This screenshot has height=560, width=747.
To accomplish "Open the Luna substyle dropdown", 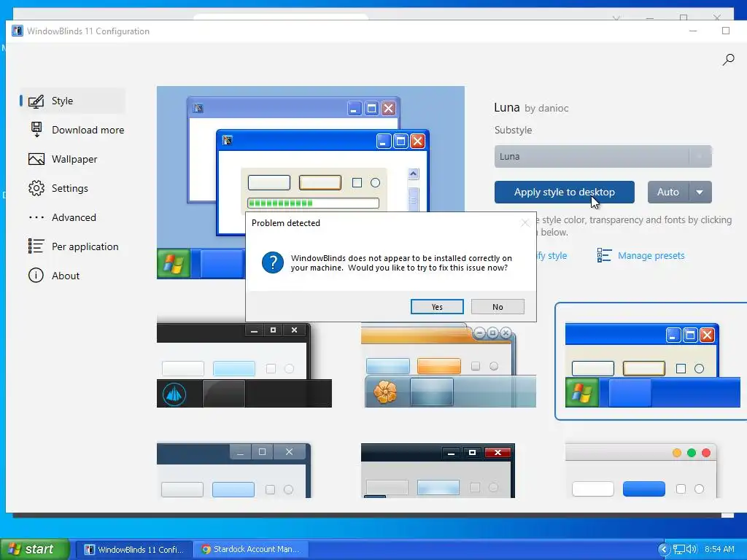I will coord(603,156).
